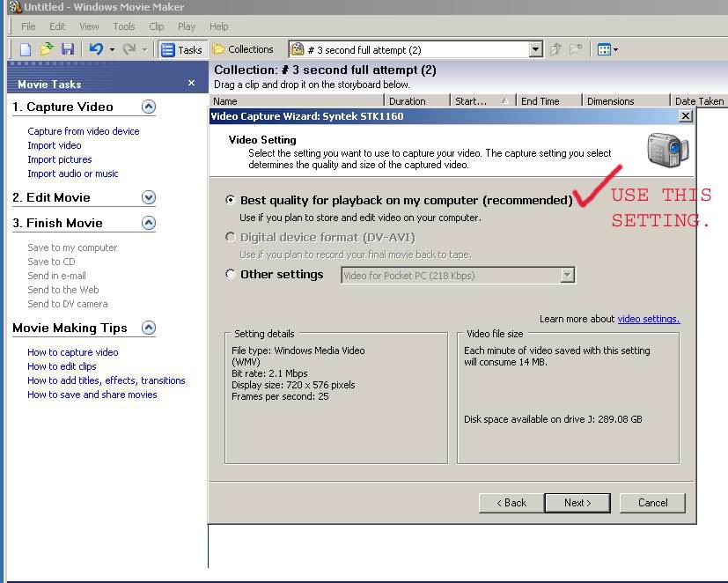Cancel the Video Capture Wizard
The width and height of the screenshot is (728, 583).
pos(652,503)
